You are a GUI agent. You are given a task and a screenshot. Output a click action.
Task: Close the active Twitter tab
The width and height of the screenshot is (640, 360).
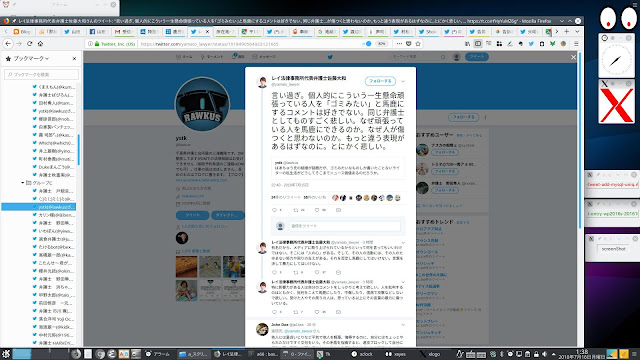pos(207,31)
